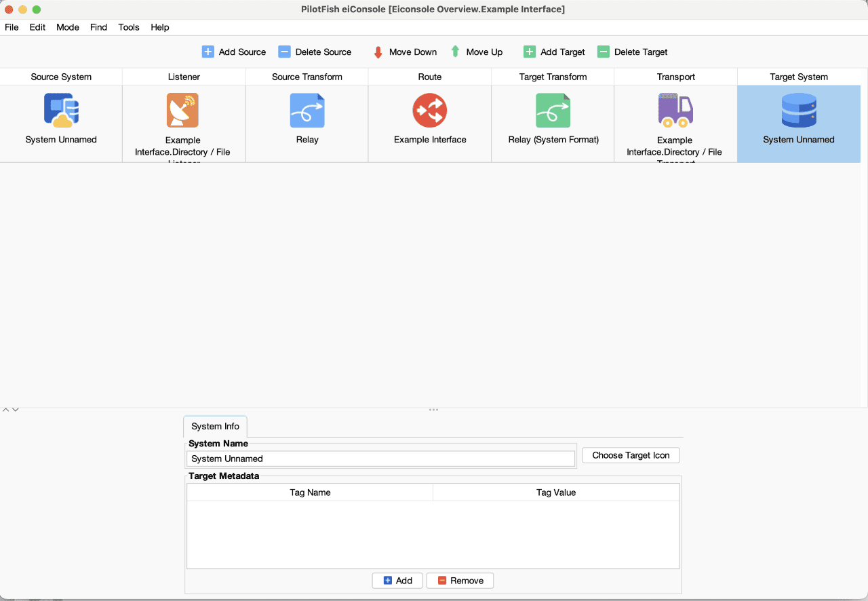
Task: Click the Add metadata label text
Action: pyautogui.click(x=404, y=581)
